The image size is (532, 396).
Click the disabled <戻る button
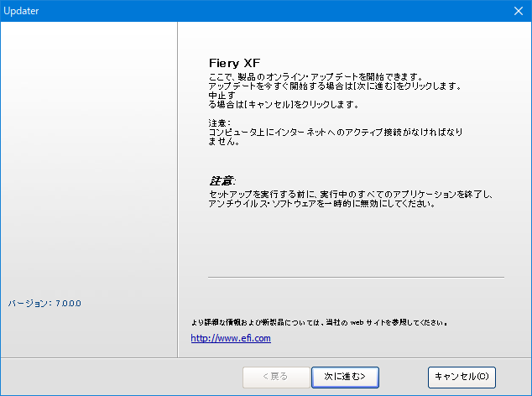coord(276,377)
